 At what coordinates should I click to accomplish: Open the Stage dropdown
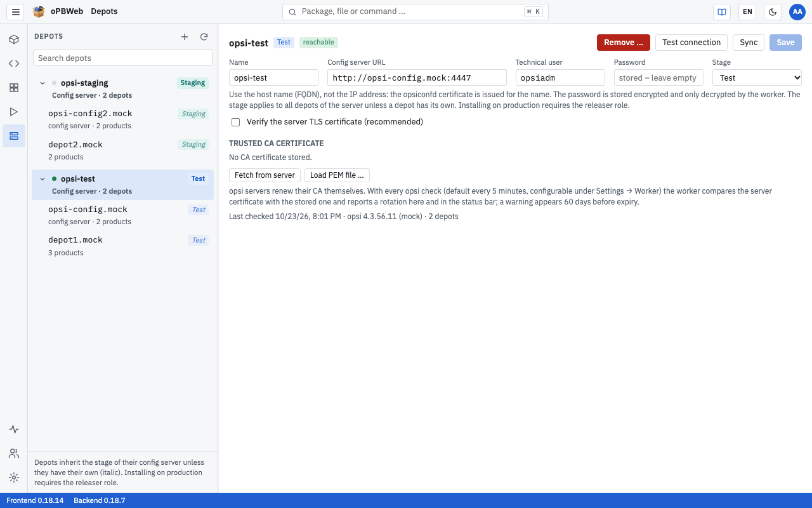coord(757,77)
